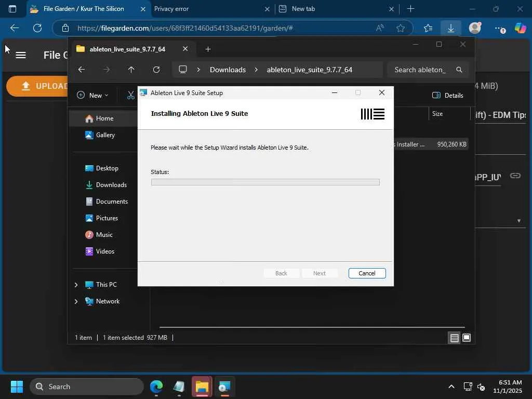This screenshot has height=399, width=532.
Task: Click the PC icon in Explorer address bar
Action: (x=183, y=70)
